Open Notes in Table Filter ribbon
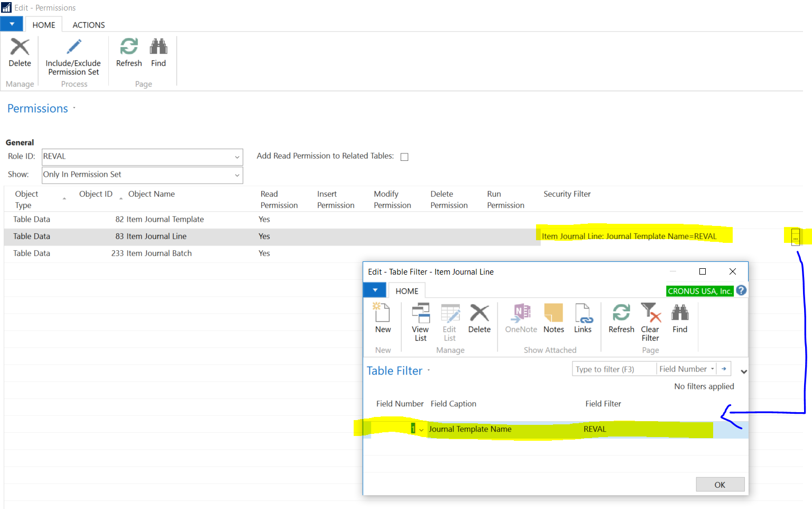The height and width of the screenshot is (509, 812). tap(553, 313)
